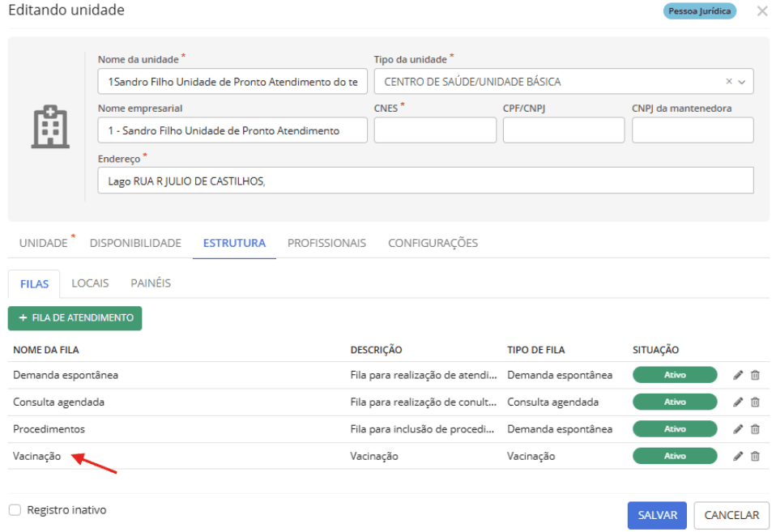Click the DESCRIÇÃO column header
The image size is (776, 532).
376,350
